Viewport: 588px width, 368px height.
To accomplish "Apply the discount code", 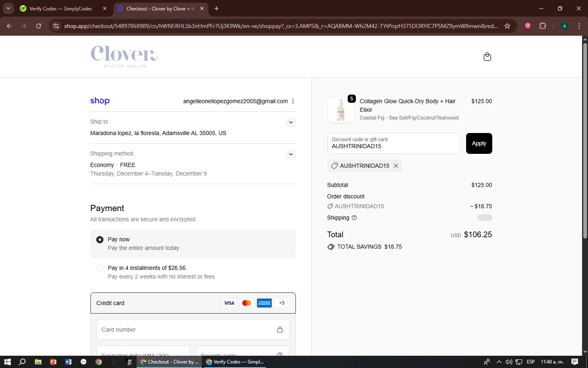I will 479,144.
